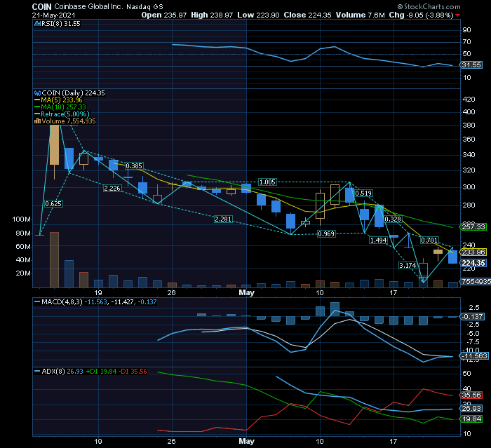Click the blue 26.93 tag on ADX axis
Viewport: 491px width, 448px height.
[x=471, y=409]
